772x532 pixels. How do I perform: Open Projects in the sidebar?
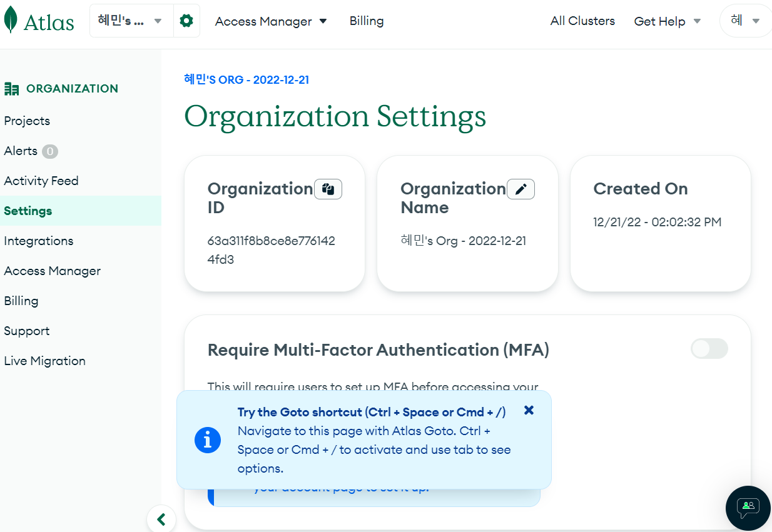point(27,121)
